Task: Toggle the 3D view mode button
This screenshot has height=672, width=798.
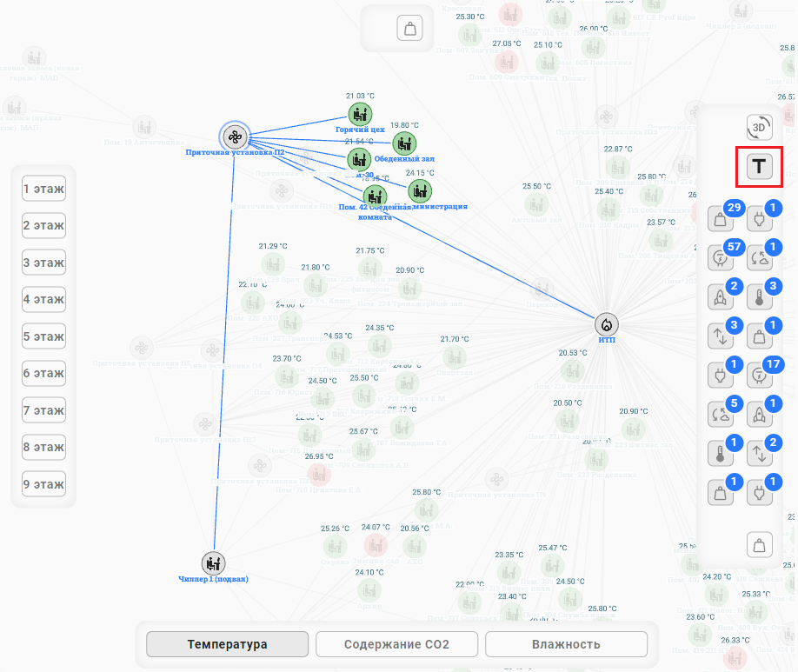Action: point(760,127)
